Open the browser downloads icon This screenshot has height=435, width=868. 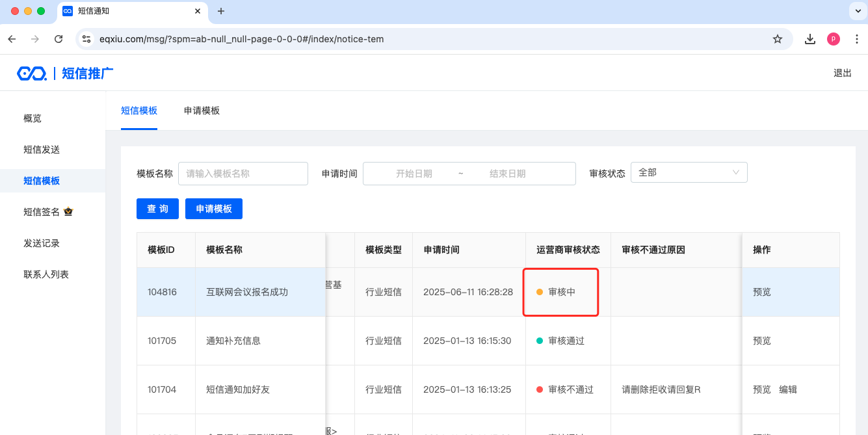809,39
